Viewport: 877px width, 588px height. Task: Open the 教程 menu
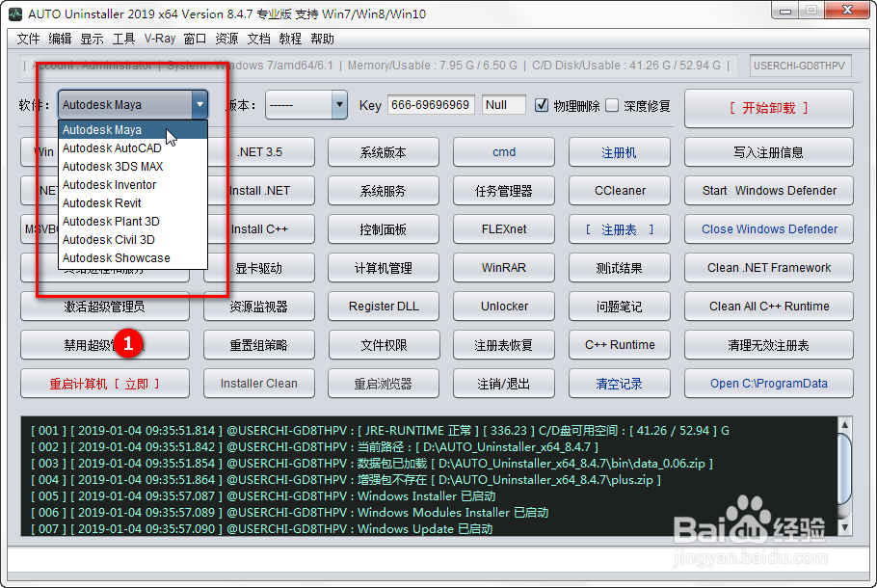pos(290,39)
